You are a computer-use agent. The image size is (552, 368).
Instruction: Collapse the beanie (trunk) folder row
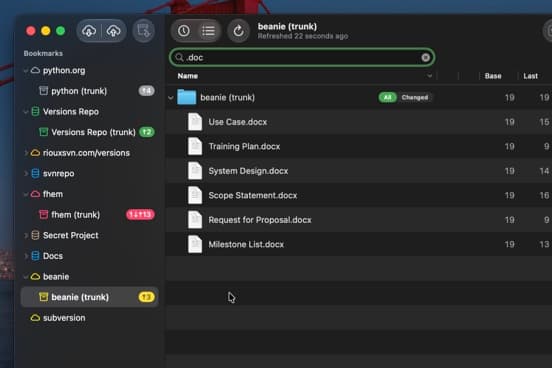click(x=171, y=98)
